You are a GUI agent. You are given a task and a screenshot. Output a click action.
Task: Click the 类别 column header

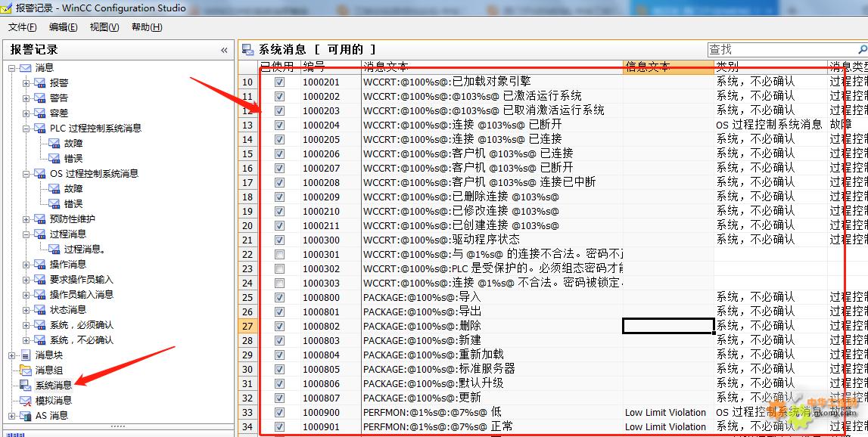click(770, 67)
